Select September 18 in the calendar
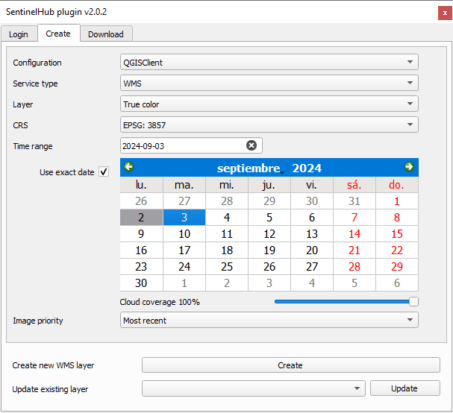 click(227, 250)
